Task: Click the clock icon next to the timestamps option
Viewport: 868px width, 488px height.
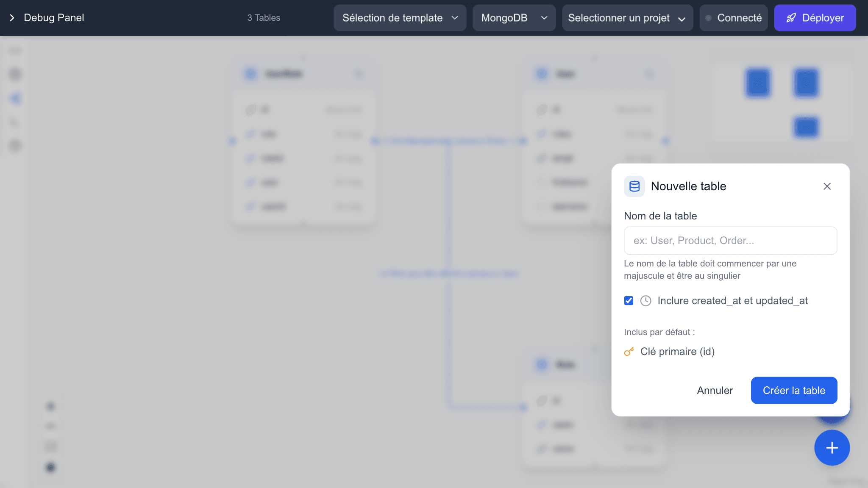Action: (x=645, y=301)
